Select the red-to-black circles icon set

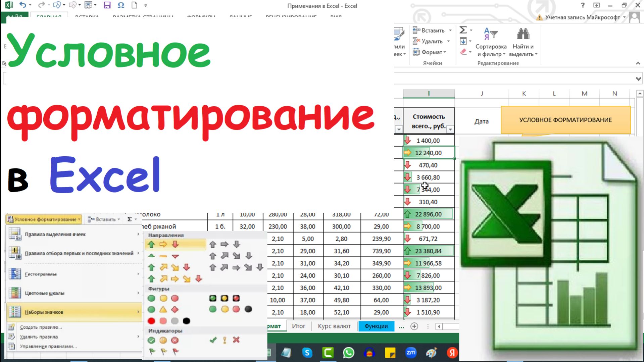[169, 321]
